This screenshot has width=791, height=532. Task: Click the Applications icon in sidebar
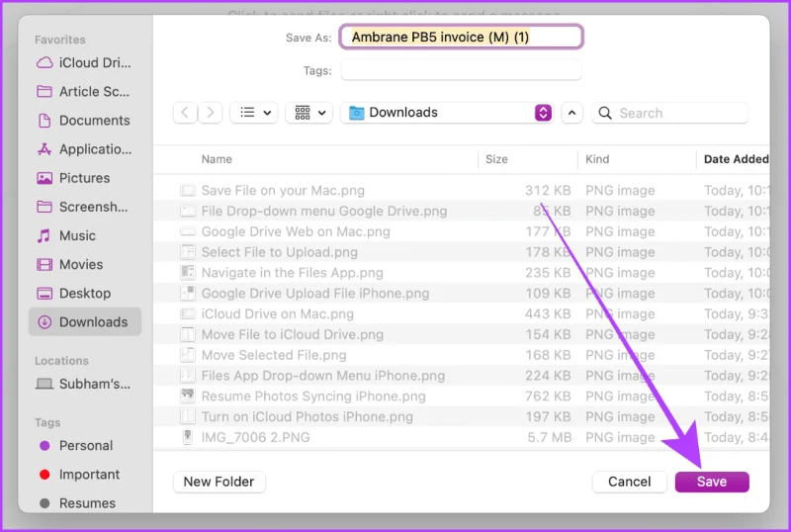pyautogui.click(x=44, y=149)
